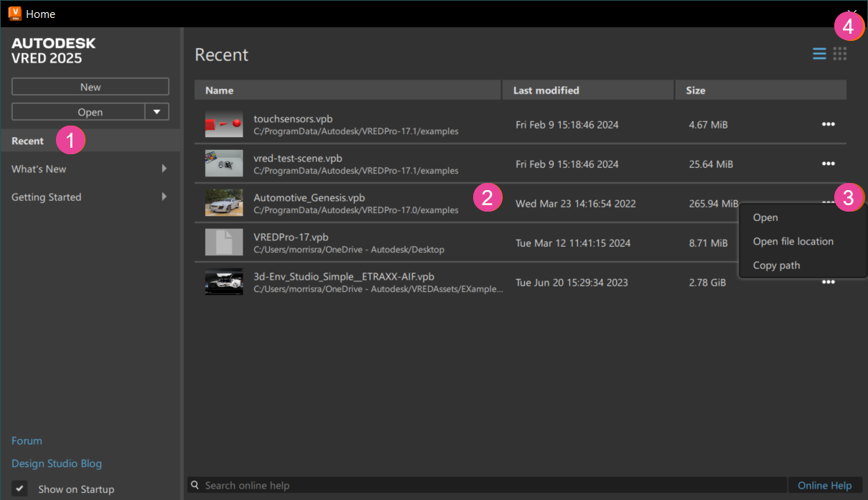Click date Tue Mar 12 11:41:15 2024

(573, 243)
